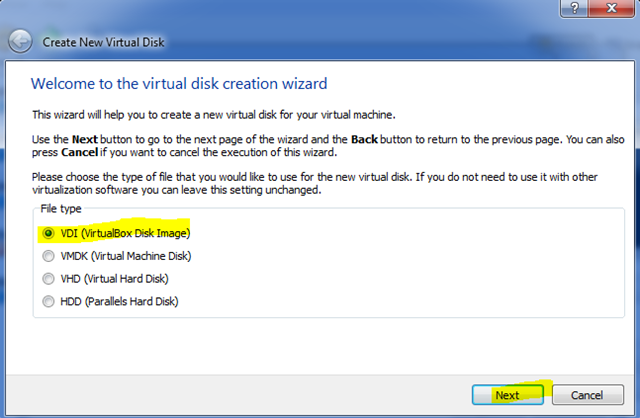Click the HDD (Parallels Hard Disk) label text

(x=119, y=301)
